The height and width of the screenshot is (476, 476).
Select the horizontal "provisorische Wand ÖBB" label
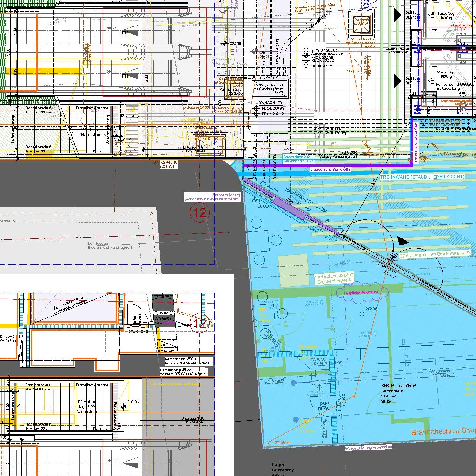click(x=330, y=169)
